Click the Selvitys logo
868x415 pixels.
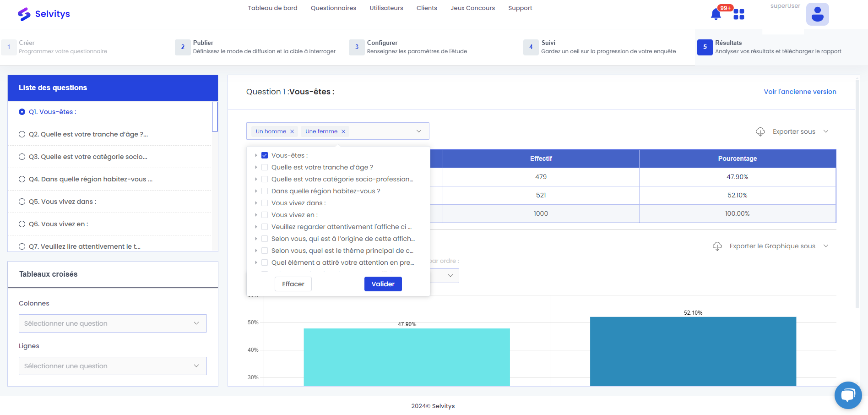pyautogui.click(x=43, y=14)
